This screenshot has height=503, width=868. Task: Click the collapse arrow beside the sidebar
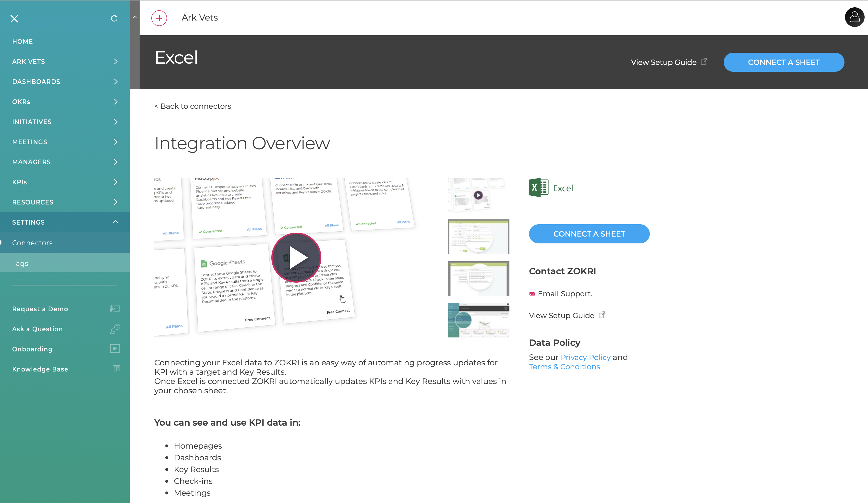click(x=135, y=17)
